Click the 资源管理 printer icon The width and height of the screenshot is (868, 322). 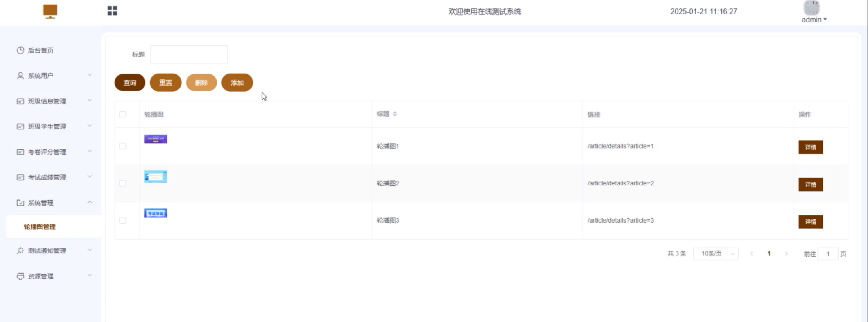pyautogui.click(x=21, y=276)
